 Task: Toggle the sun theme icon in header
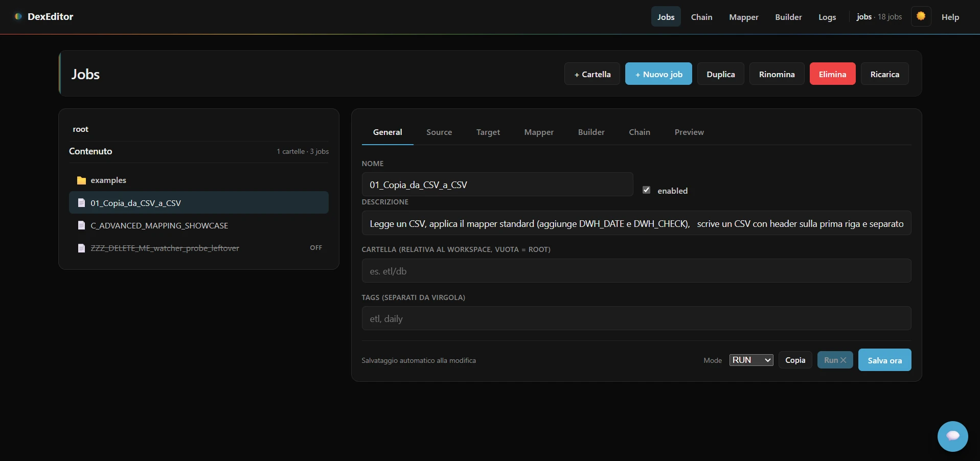(x=921, y=16)
